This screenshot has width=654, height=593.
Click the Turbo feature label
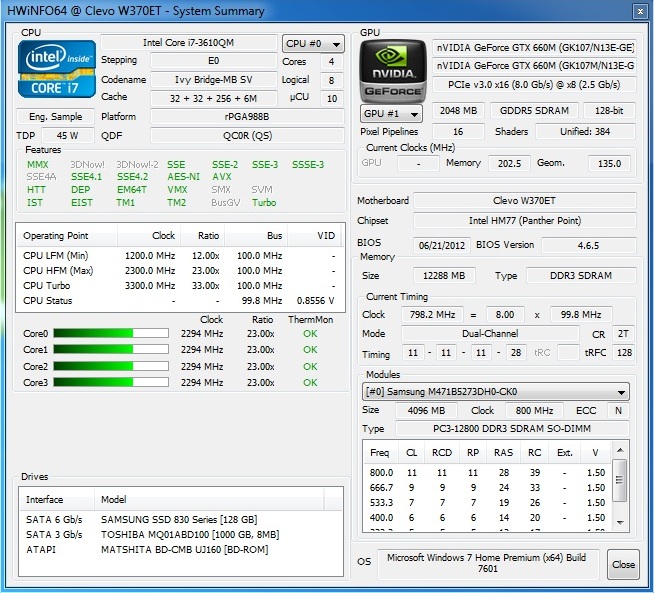pos(264,203)
